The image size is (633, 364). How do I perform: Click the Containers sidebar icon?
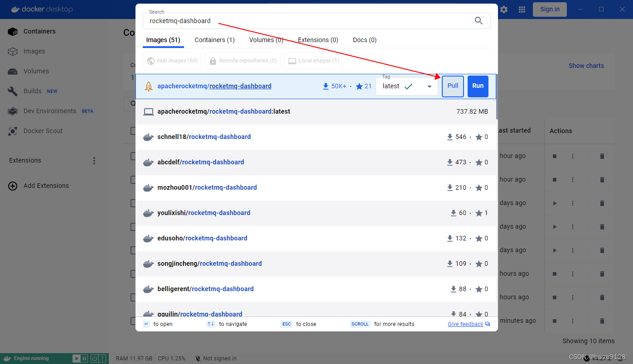pos(13,31)
